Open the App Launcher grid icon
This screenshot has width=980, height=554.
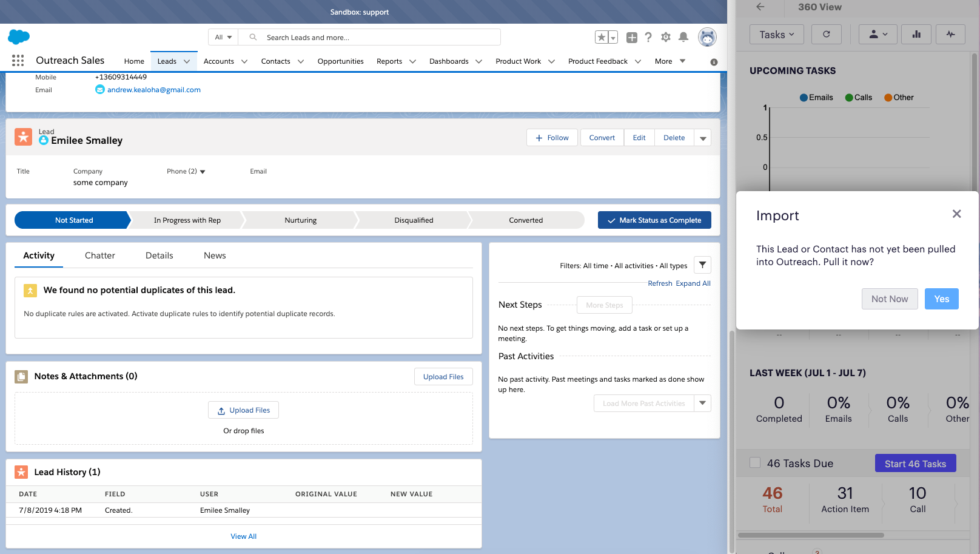(x=18, y=60)
